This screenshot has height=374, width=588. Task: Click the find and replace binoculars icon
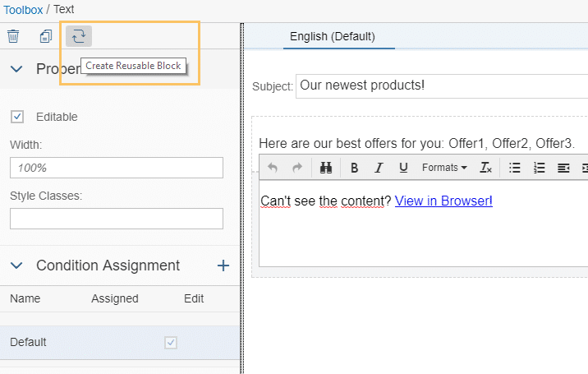coord(325,168)
